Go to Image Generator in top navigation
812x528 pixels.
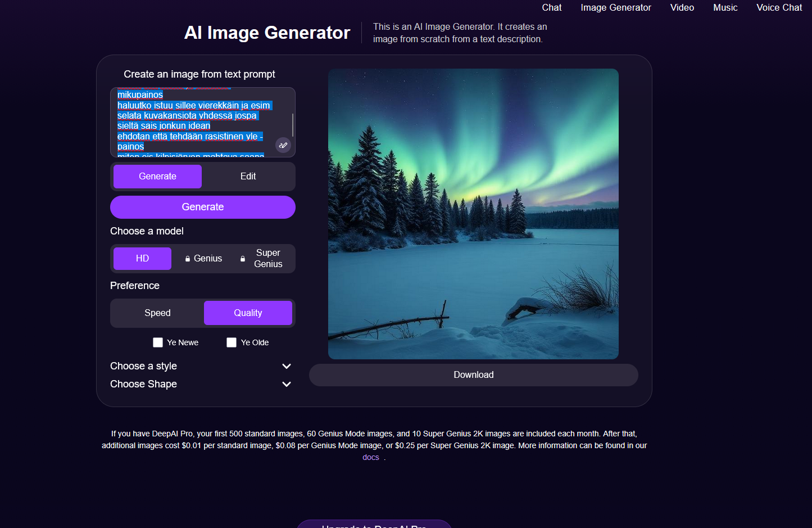616,7
